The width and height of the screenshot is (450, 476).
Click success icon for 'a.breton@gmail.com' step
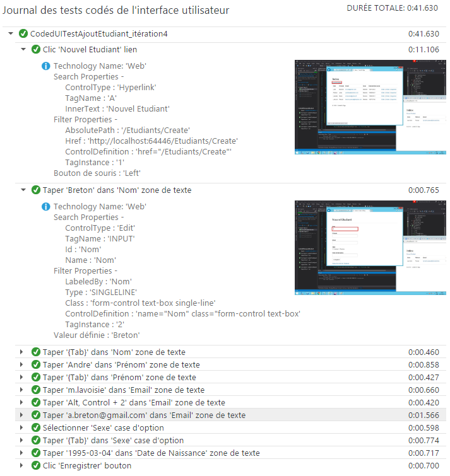point(35,415)
